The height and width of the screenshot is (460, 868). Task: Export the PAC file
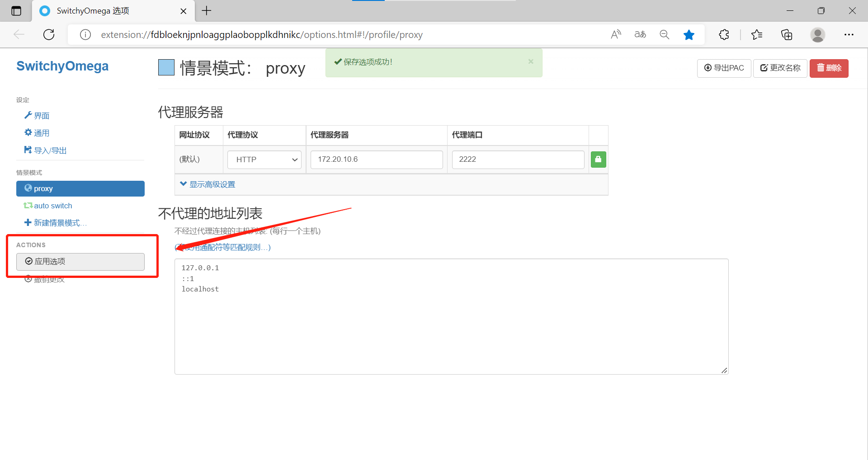tap(724, 68)
